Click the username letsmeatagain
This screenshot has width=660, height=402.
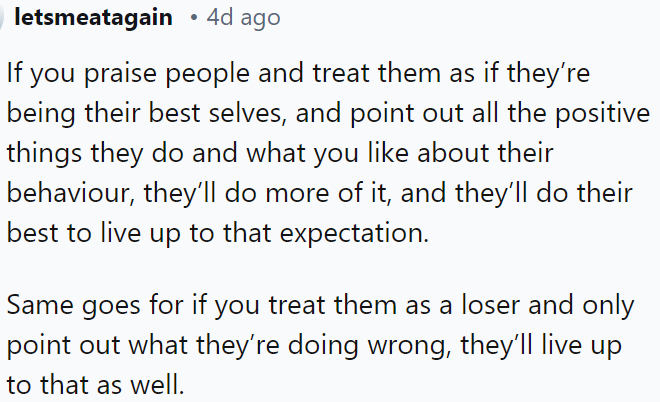[94, 17]
